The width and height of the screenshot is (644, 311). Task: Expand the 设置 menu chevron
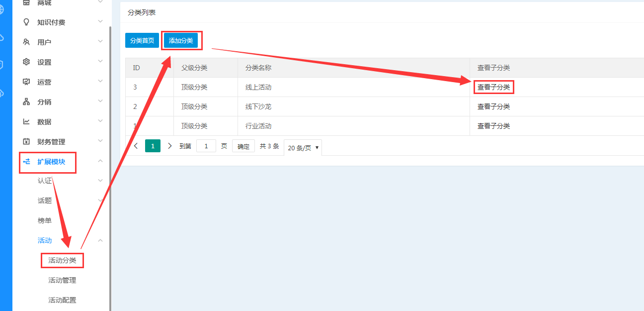point(100,62)
